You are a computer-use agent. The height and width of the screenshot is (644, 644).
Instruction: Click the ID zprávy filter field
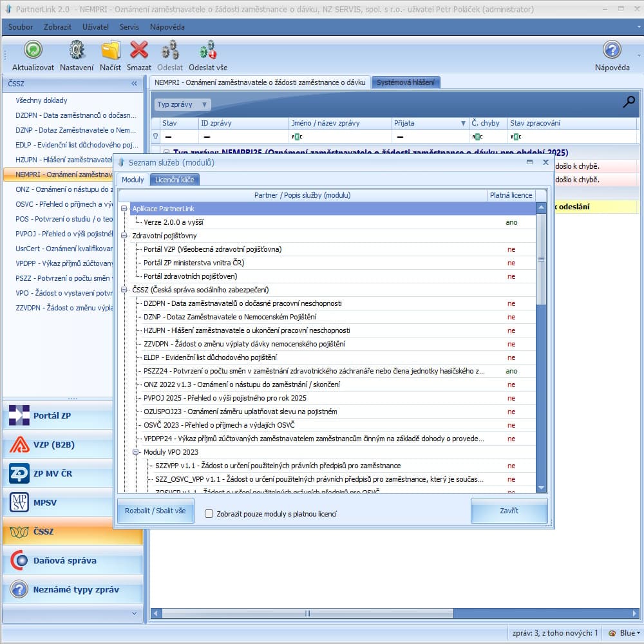[x=243, y=137]
